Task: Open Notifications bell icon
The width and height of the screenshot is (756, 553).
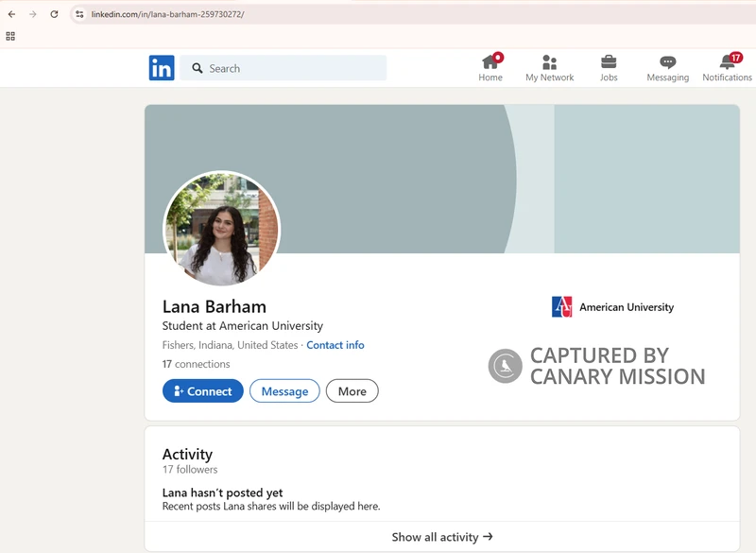Action: (x=727, y=61)
